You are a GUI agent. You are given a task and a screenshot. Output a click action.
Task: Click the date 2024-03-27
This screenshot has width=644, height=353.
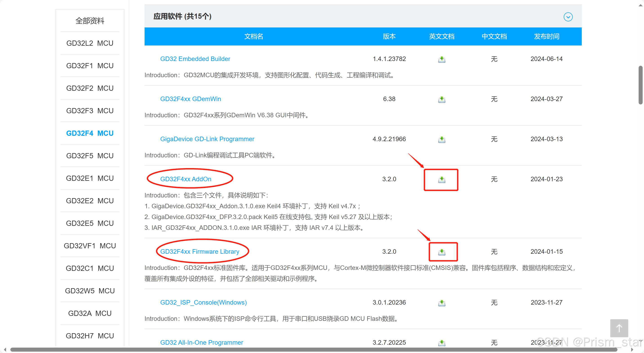click(547, 99)
